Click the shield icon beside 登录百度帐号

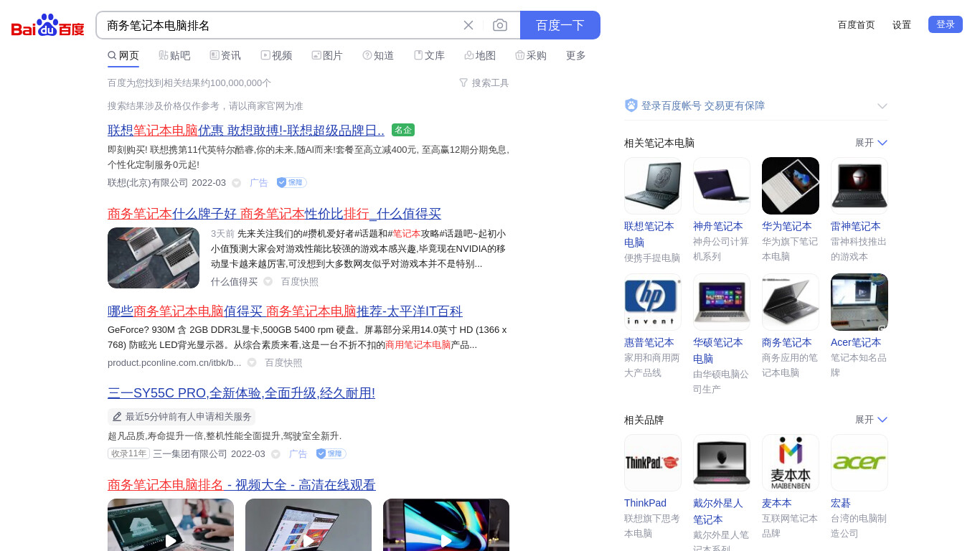[631, 105]
